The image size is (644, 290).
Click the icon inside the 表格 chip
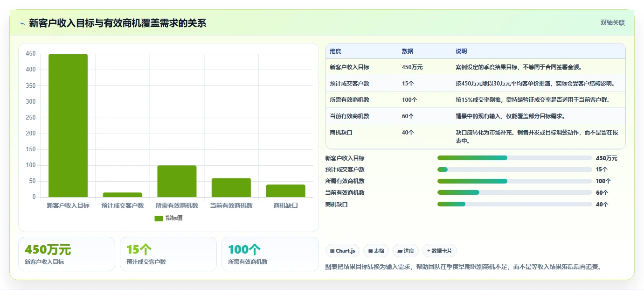point(370,251)
